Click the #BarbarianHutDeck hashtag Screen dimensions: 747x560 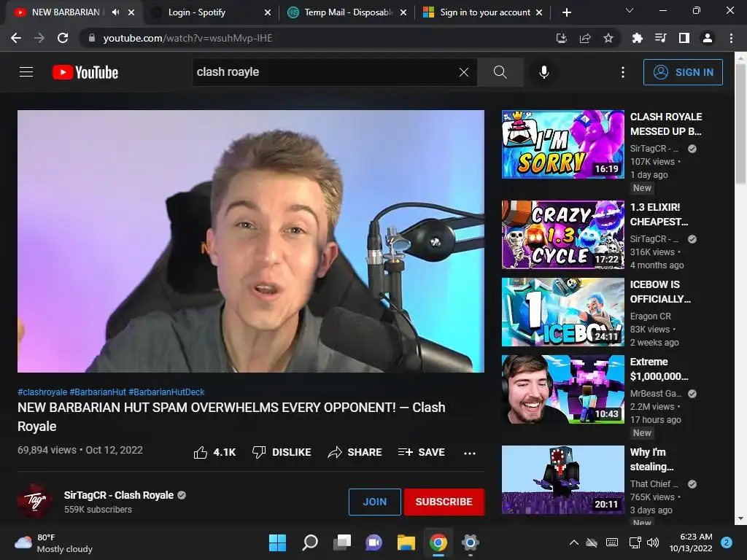click(x=166, y=392)
